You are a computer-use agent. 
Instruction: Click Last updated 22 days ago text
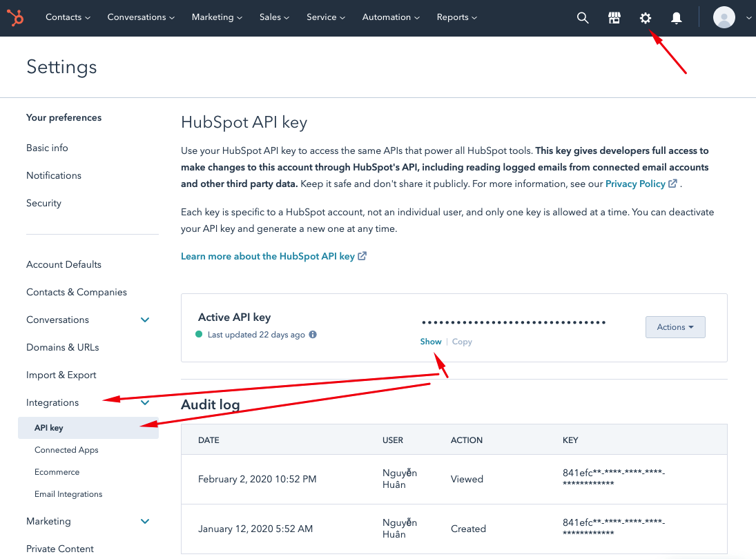256,335
